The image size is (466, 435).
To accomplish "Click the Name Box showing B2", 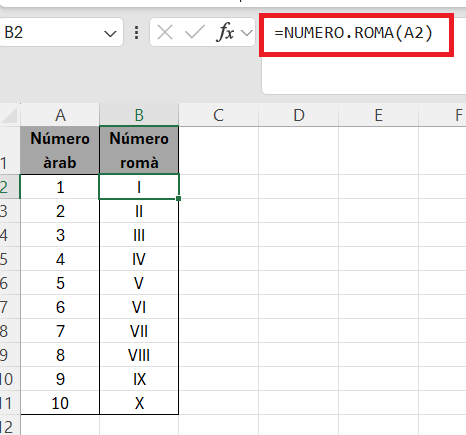I will (61, 32).
